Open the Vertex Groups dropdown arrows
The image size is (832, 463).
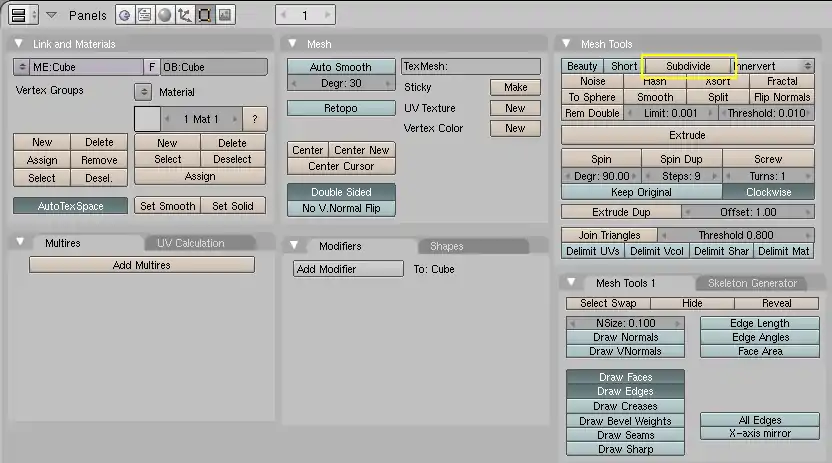(143, 92)
